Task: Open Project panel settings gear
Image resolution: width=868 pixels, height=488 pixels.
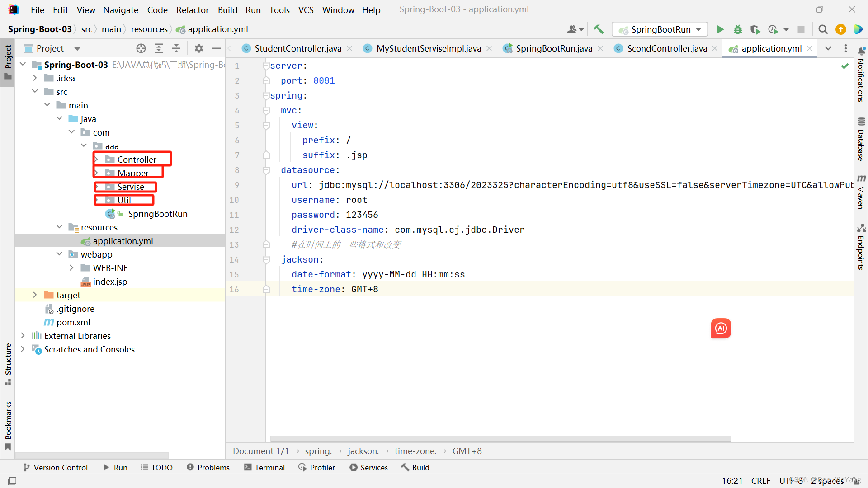Action: click(199, 48)
